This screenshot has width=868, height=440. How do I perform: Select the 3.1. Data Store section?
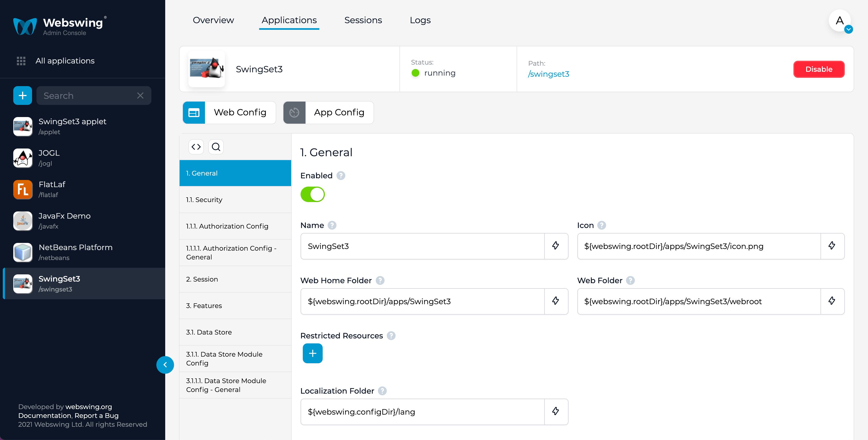(235, 332)
